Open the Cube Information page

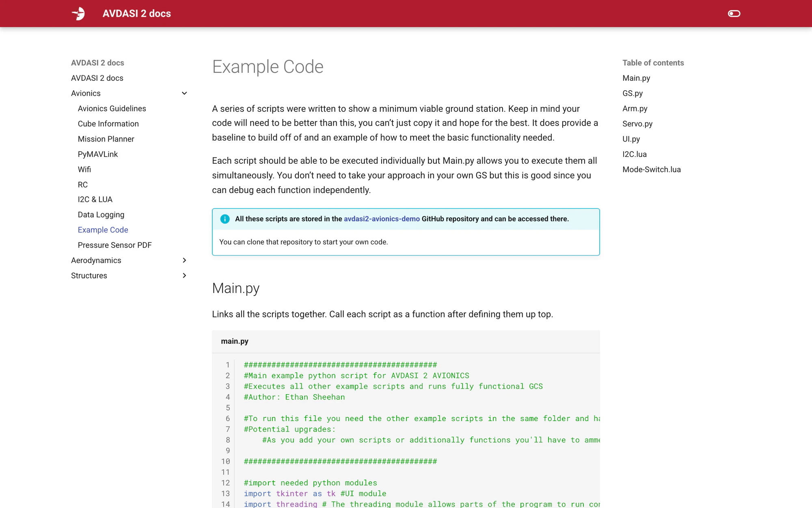[x=108, y=124]
